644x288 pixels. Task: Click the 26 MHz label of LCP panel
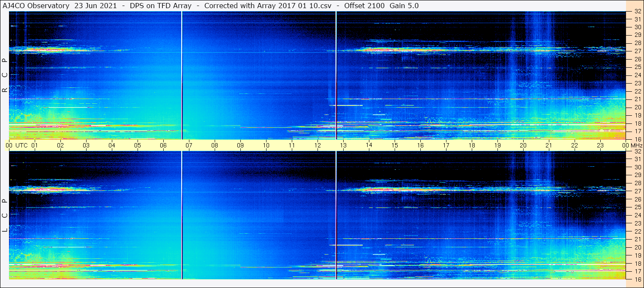(637, 199)
